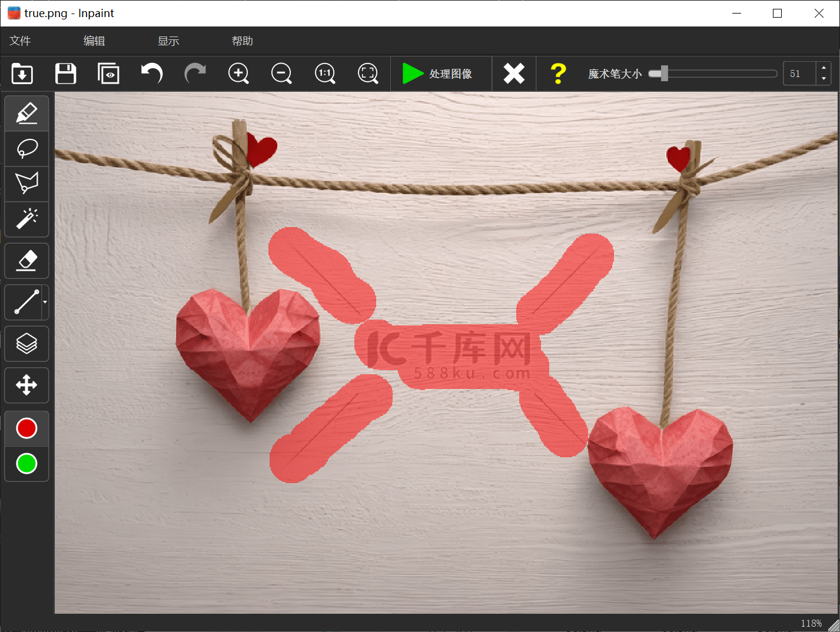Click the open image file icon
This screenshot has height=632, width=840.
point(22,74)
